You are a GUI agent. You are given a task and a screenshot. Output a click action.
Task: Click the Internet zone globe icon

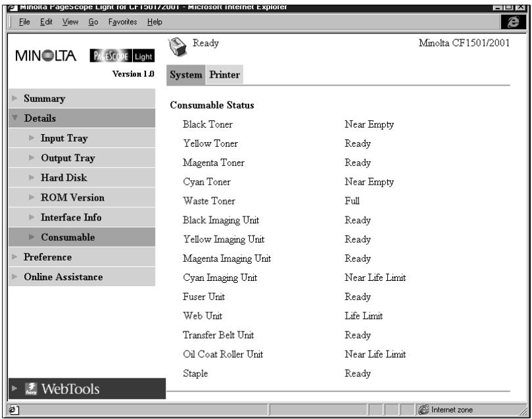423,410
